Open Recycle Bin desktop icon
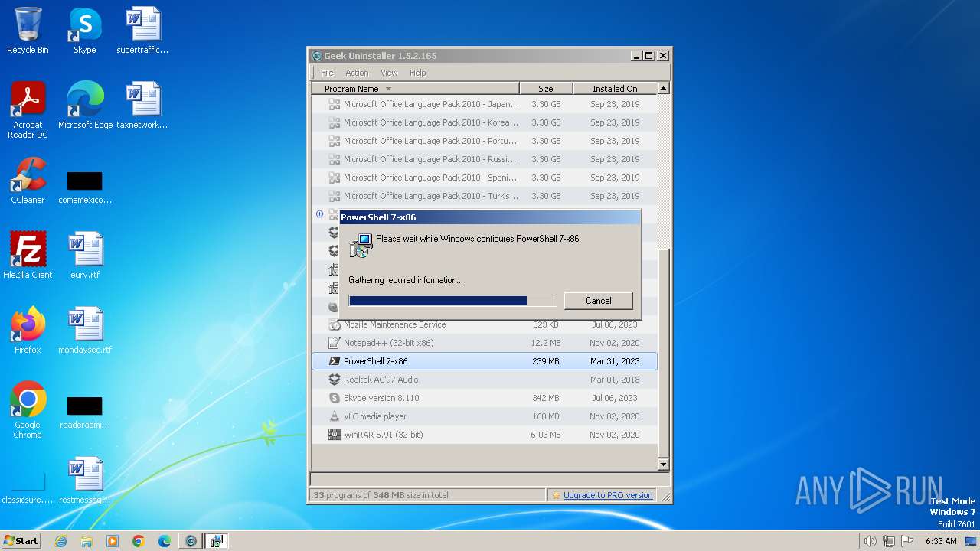980x551 pixels. click(x=28, y=31)
